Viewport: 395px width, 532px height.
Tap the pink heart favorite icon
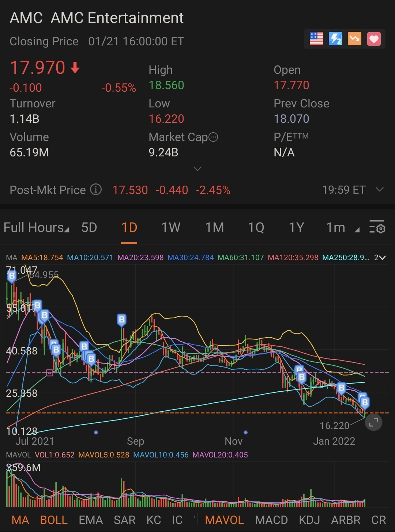pos(374,39)
